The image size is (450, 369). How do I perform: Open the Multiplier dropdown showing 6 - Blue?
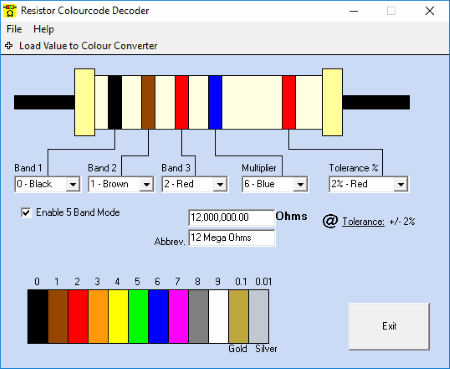(x=275, y=184)
